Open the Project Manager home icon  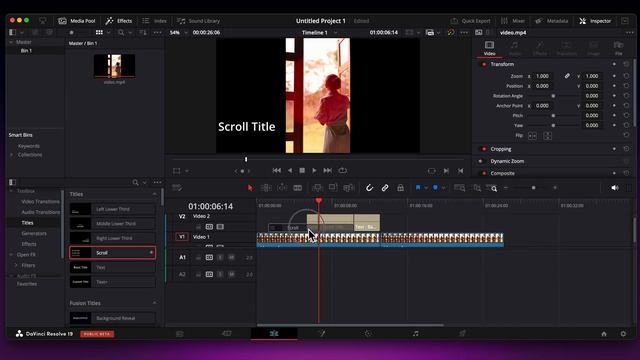604,334
